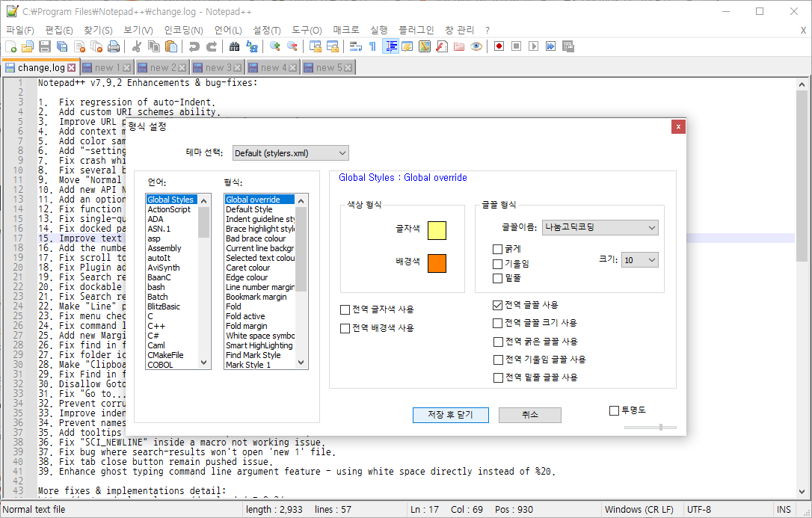This screenshot has height=518, width=812.
Task: Click the Undo arrow icon
Action: pyautogui.click(x=194, y=46)
